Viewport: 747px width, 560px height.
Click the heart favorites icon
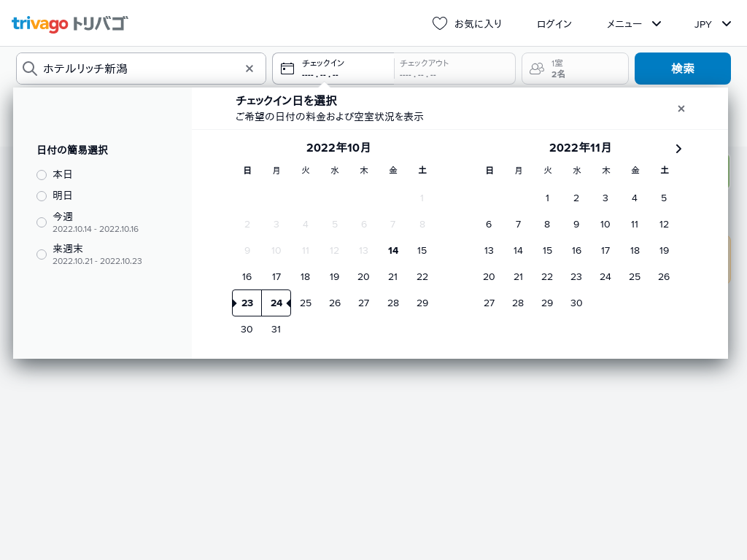[x=439, y=23]
